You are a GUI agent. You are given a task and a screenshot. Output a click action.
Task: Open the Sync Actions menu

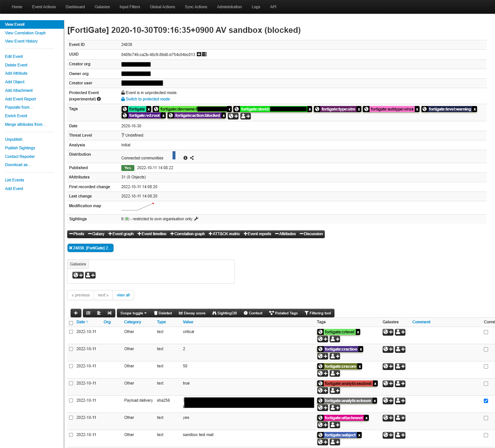[196, 7]
